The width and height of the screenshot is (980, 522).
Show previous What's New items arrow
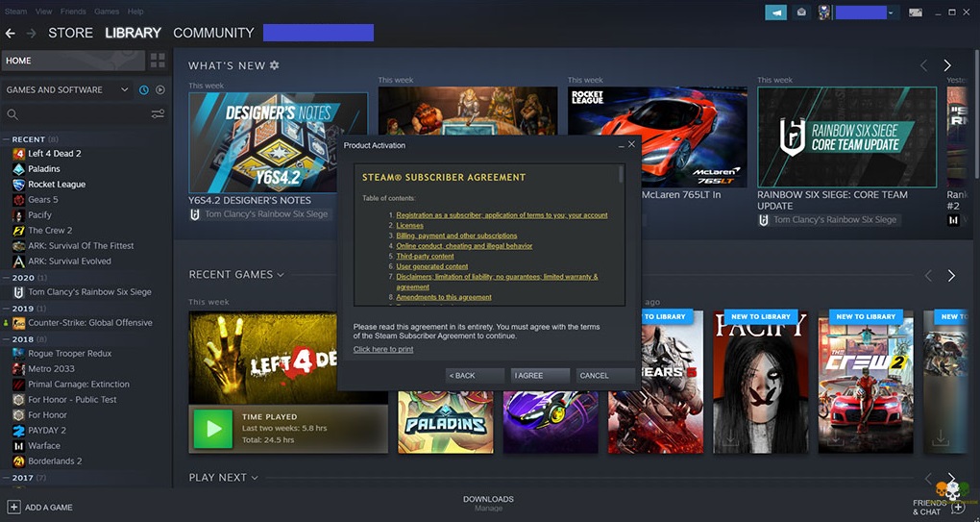tap(923, 65)
